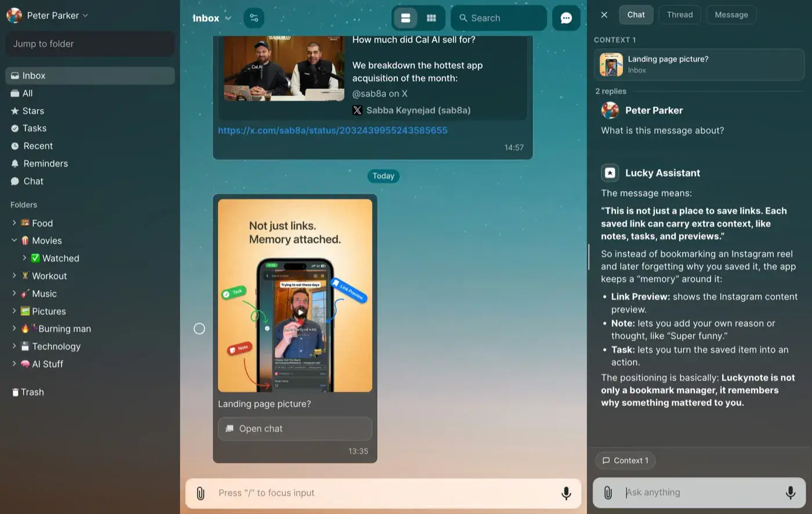The width and height of the screenshot is (812, 514).
Task: Select the Burning man folder label
Action: 64,329
